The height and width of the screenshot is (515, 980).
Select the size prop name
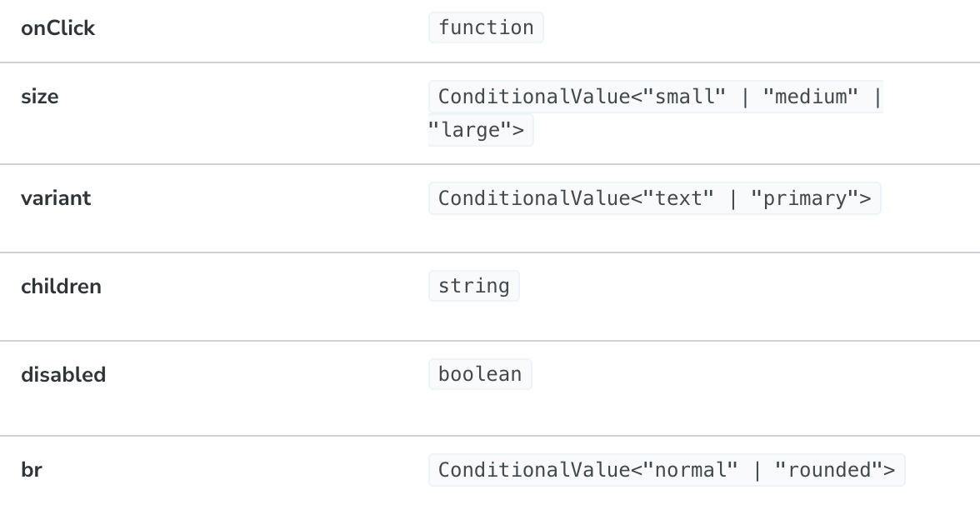click(39, 97)
